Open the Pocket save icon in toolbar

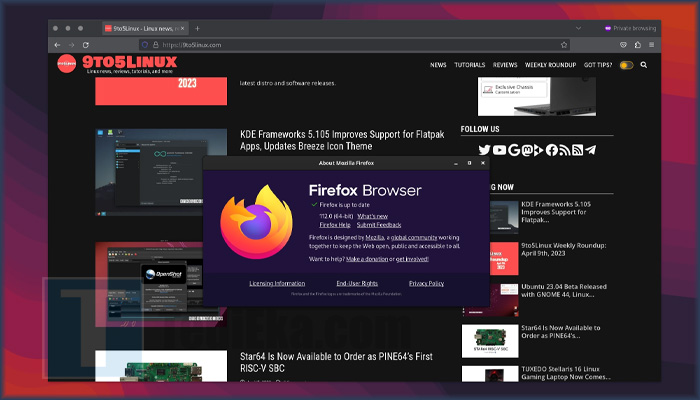click(624, 45)
